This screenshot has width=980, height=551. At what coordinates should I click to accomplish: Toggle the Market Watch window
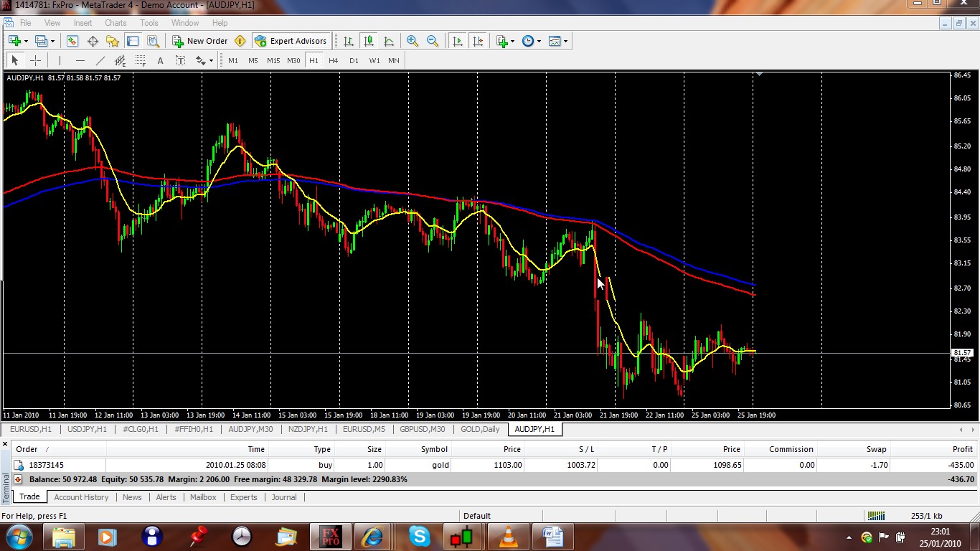tap(72, 41)
